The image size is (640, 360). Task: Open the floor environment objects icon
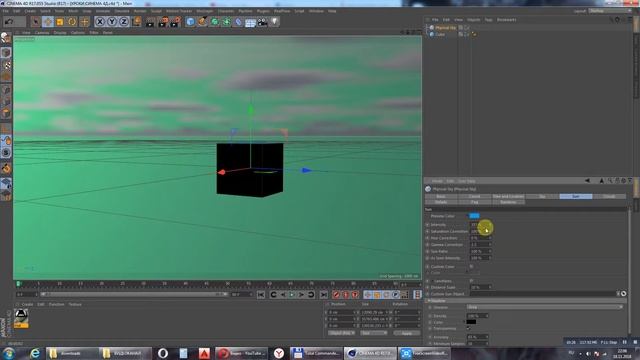click(x=250, y=22)
